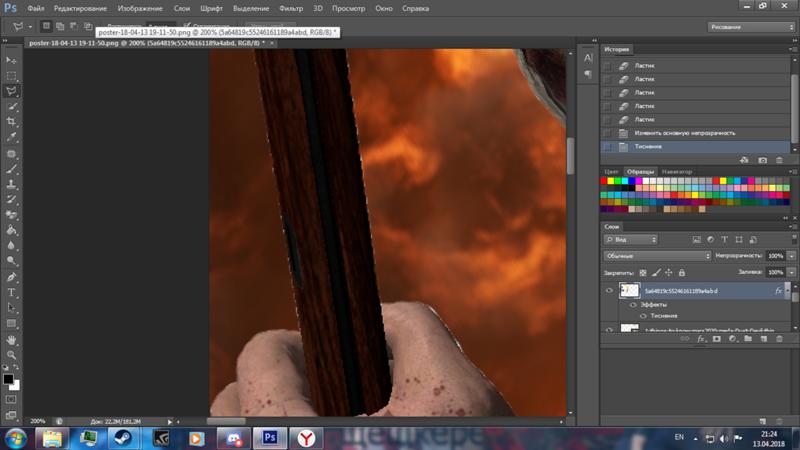Add a layer mask
The image size is (800, 450).
716,339
